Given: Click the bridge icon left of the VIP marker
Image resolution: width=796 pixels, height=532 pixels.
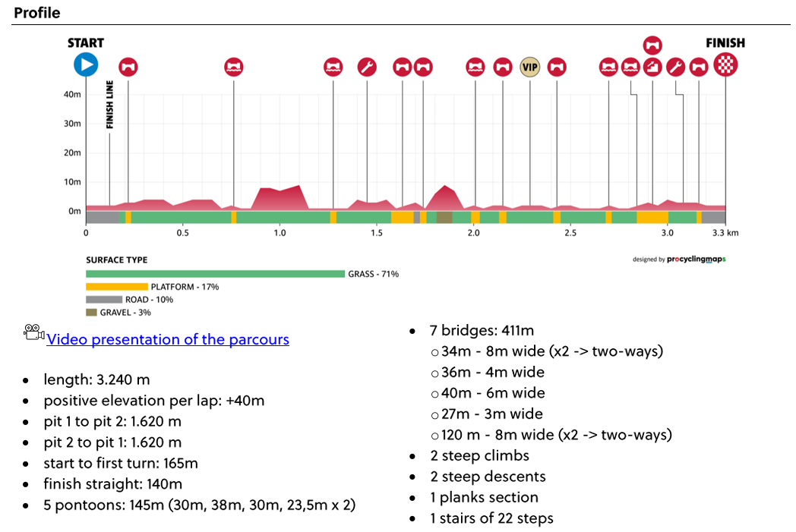Looking at the screenshot, I should tap(502, 67).
